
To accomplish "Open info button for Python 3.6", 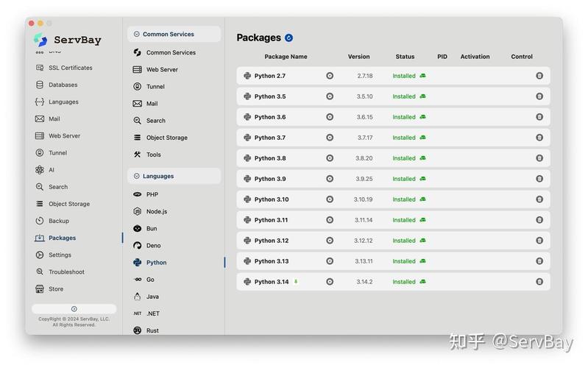I will pos(330,117).
